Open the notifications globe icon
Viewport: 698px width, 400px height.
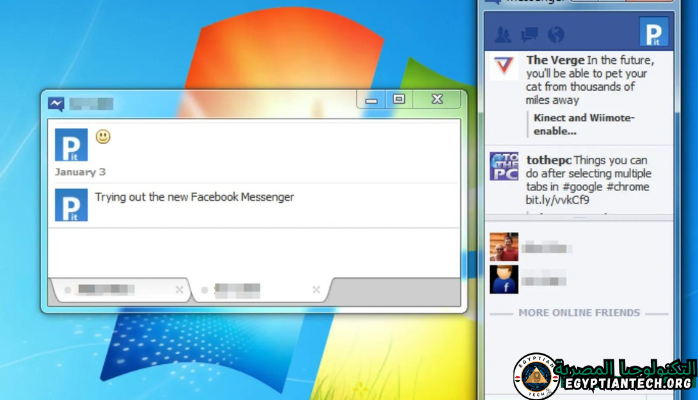tap(556, 35)
